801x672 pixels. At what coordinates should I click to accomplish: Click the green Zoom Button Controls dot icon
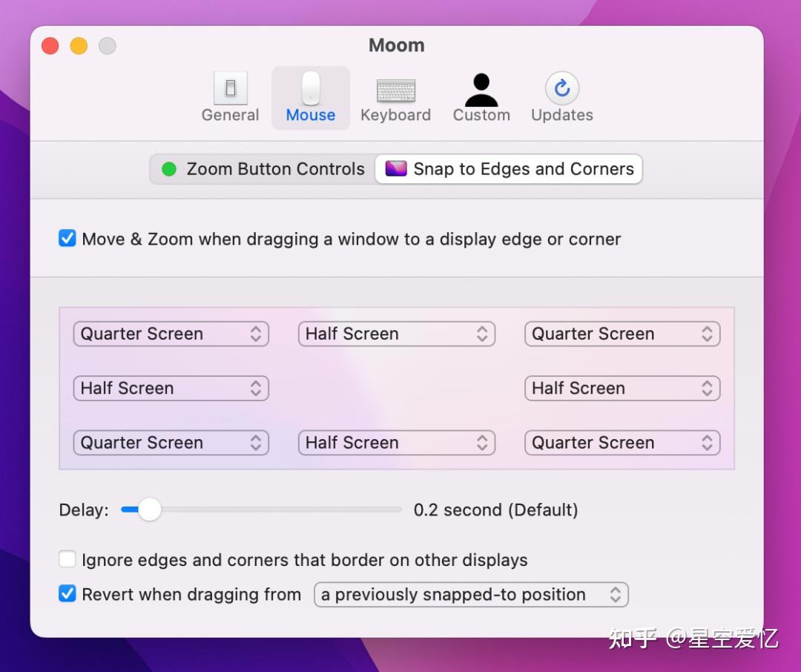pos(167,169)
